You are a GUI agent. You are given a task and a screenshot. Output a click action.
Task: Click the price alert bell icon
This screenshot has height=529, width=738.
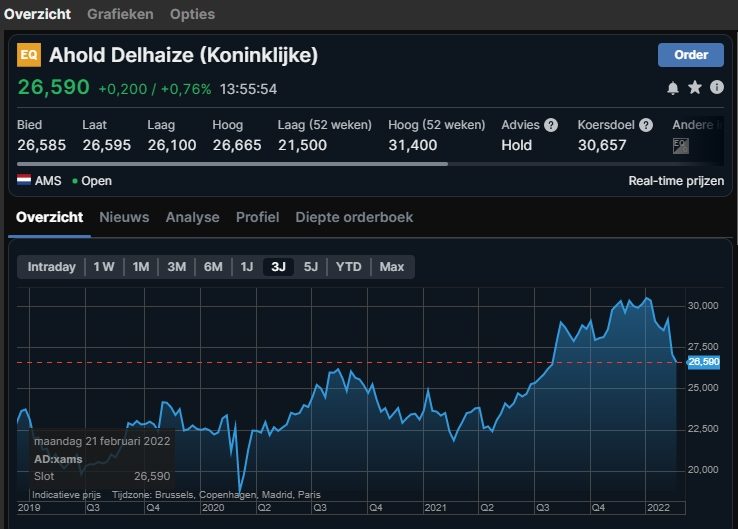673,88
